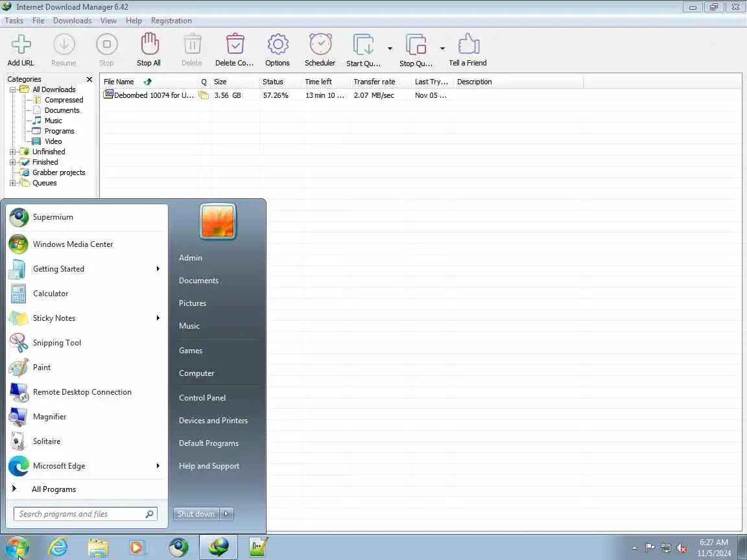747x560 pixels.
Task: Expand Sticky Notes submenu arrow
Action: click(158, 318)
